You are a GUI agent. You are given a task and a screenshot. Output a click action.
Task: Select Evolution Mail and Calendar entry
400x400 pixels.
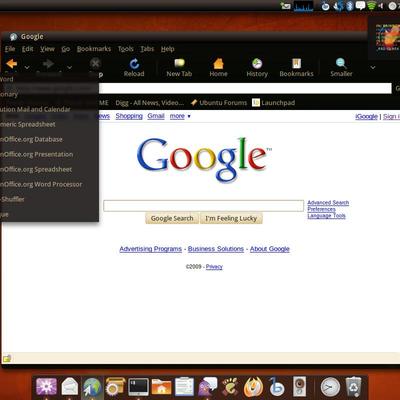(x=49, y=109)
